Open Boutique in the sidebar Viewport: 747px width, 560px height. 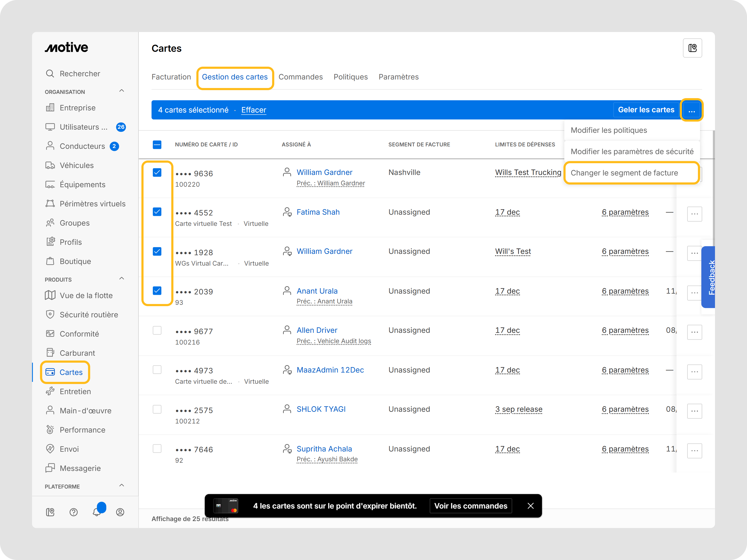point(68,262)
